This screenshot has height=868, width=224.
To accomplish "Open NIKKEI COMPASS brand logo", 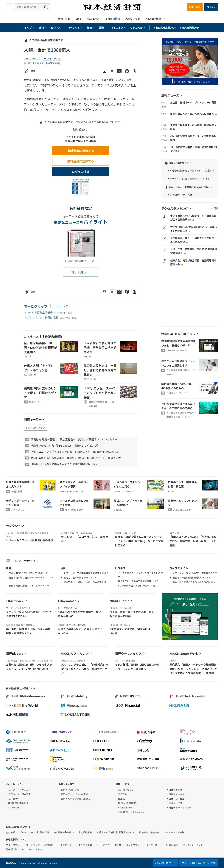I will (x=191, y=759).
